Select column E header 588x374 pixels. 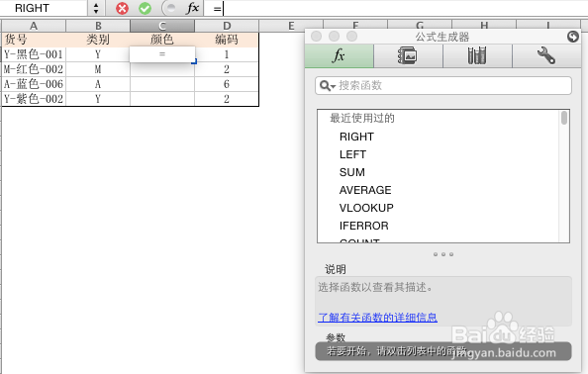click(x=291, y=26)
